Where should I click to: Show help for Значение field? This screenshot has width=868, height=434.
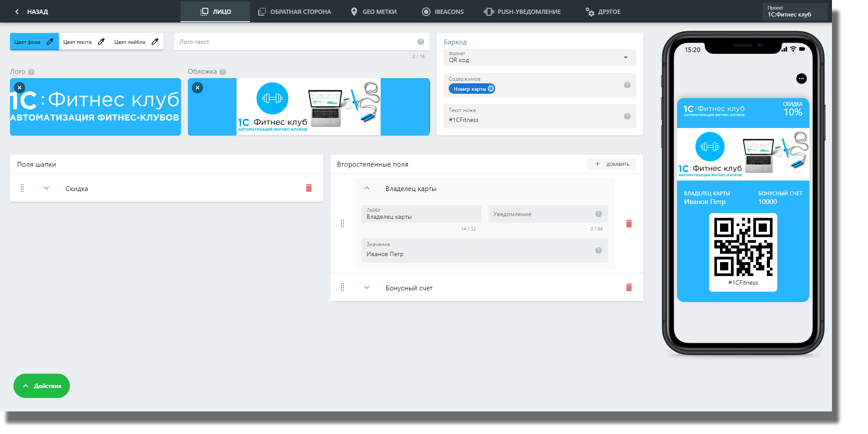(x=598, y=250)
